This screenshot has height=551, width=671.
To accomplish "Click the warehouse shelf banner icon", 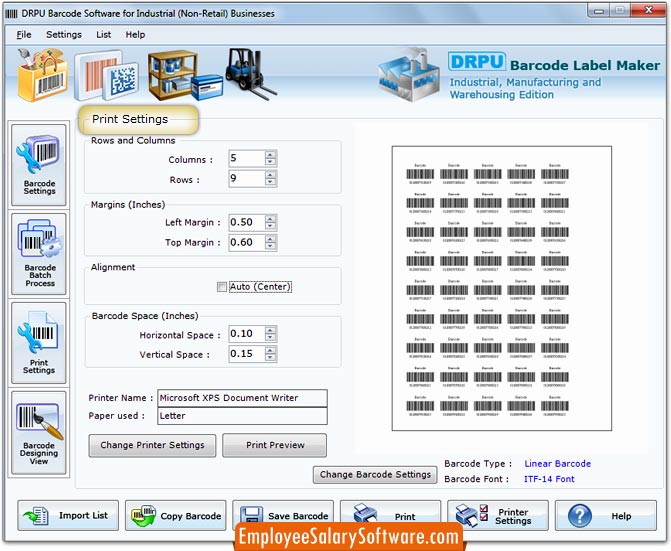I will pyautogui.click(x=185, y=76).
